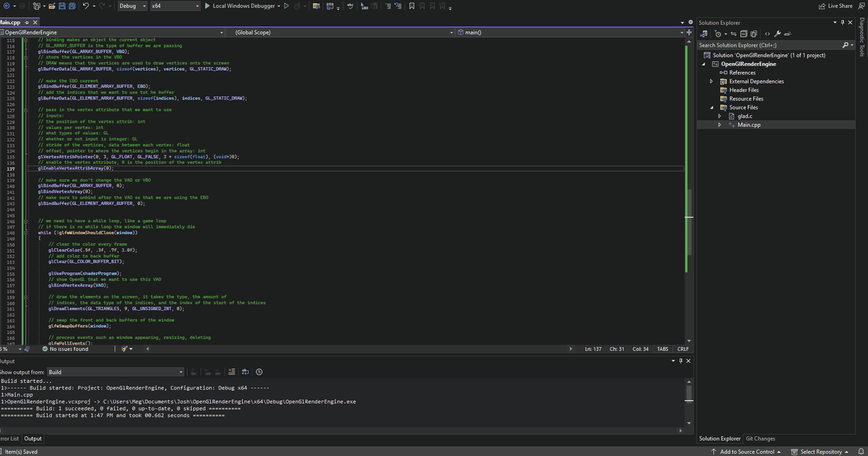
Task: Undo the last edit with the Undo icon
Action: 85,6
